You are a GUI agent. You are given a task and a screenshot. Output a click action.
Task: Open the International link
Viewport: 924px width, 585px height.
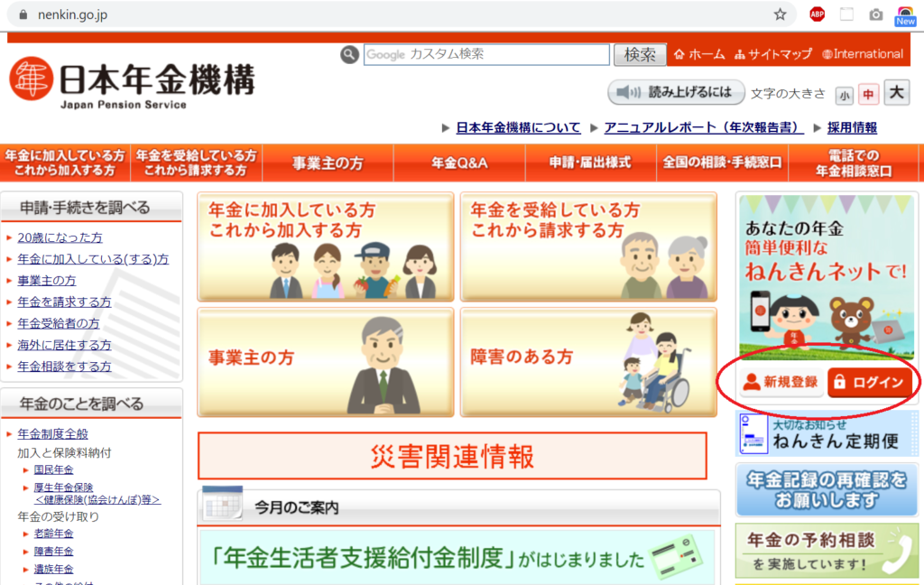[x=862, y=54]
